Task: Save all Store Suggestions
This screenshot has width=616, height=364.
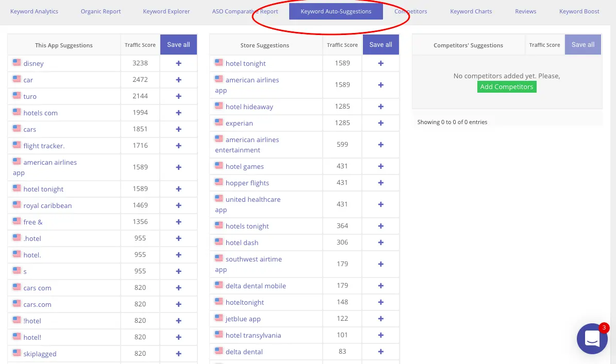Action: [x=380, y=44]
